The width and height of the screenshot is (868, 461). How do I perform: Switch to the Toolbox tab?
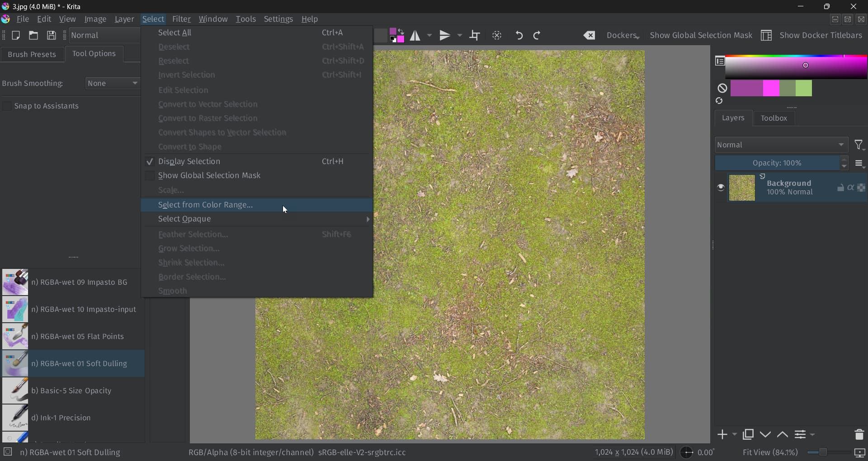[x=774, y=118]
